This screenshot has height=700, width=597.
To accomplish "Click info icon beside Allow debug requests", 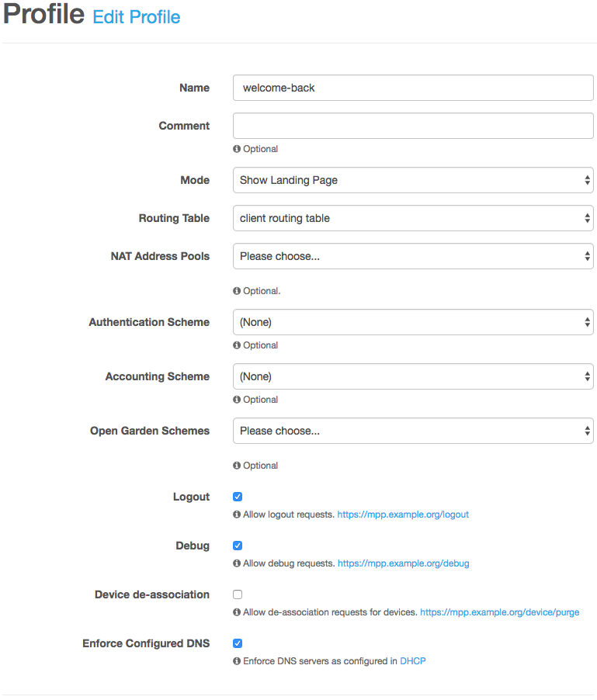I will click(237, 564).
